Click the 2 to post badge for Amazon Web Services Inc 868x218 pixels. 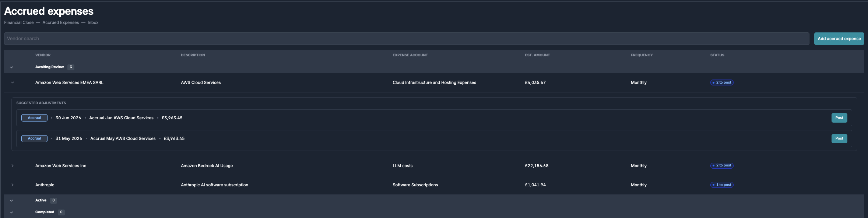(x=722, y=166)
